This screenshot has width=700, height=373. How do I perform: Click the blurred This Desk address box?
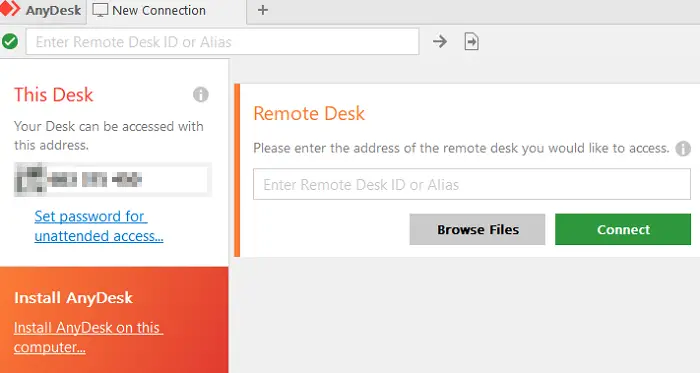pyautogui.click(x=112, y=179)
